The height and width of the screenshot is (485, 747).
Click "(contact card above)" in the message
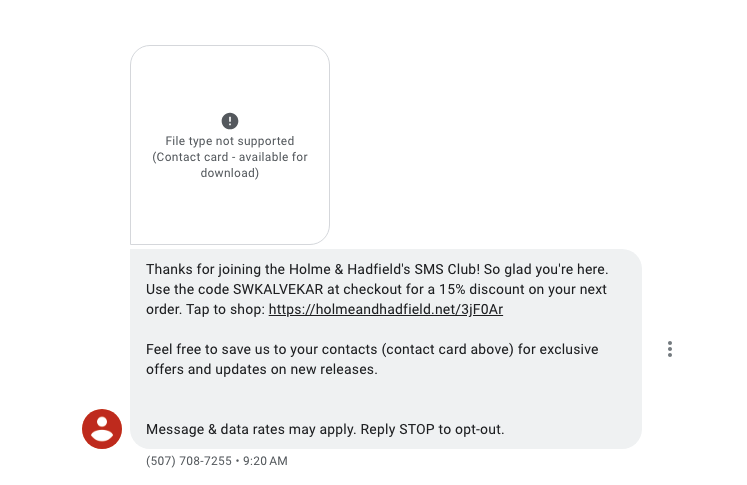coord(447,349)
